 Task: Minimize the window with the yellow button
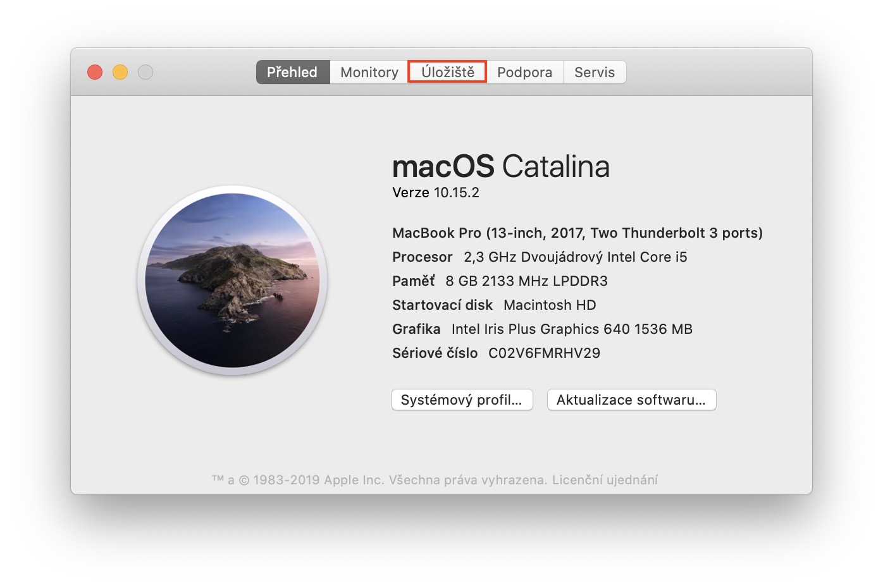click(x=120, y=72)
